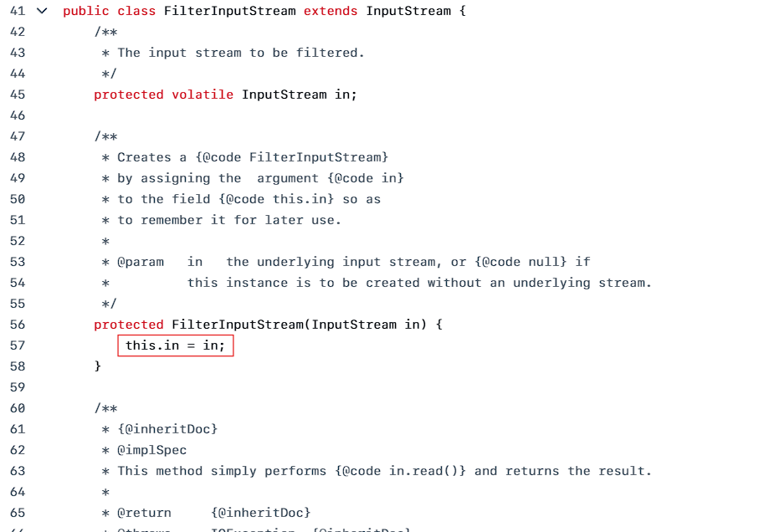Click line number 57
This screenshot has width=759, height=532.
tap(17, 345)
